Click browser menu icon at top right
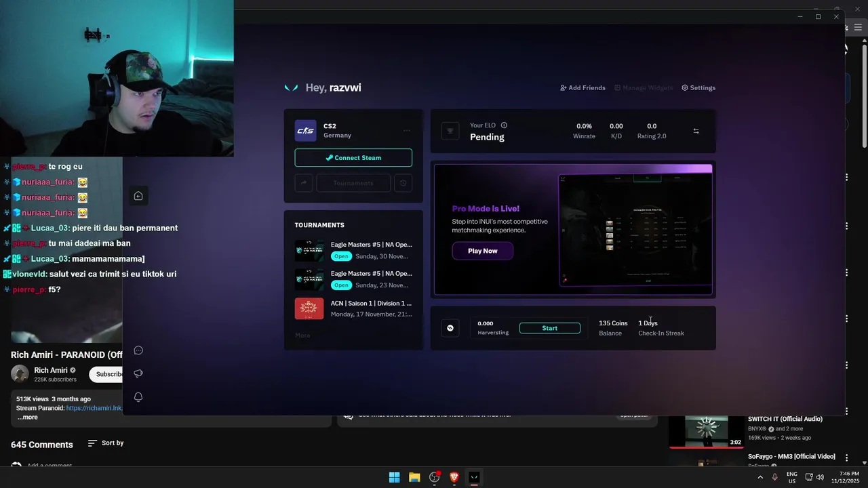 (858, 28)
